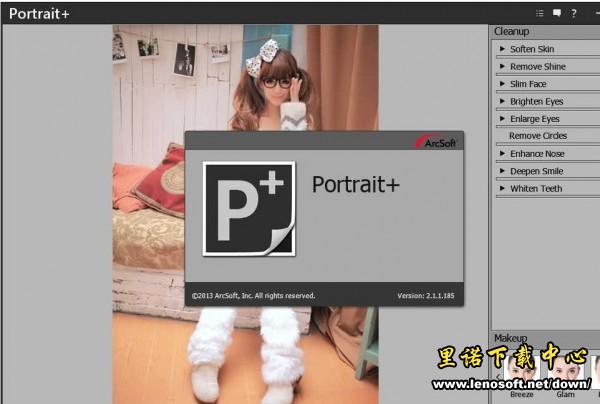Viewport: 600px width, 404px height.
Task: Select the Remove Circles entry
Action: coord(538,136)
